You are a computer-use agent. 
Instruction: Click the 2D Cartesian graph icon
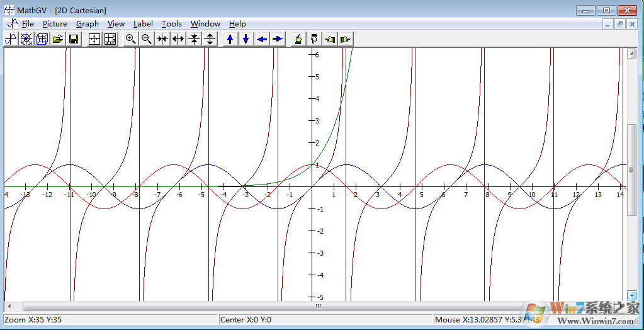[11, 39]
